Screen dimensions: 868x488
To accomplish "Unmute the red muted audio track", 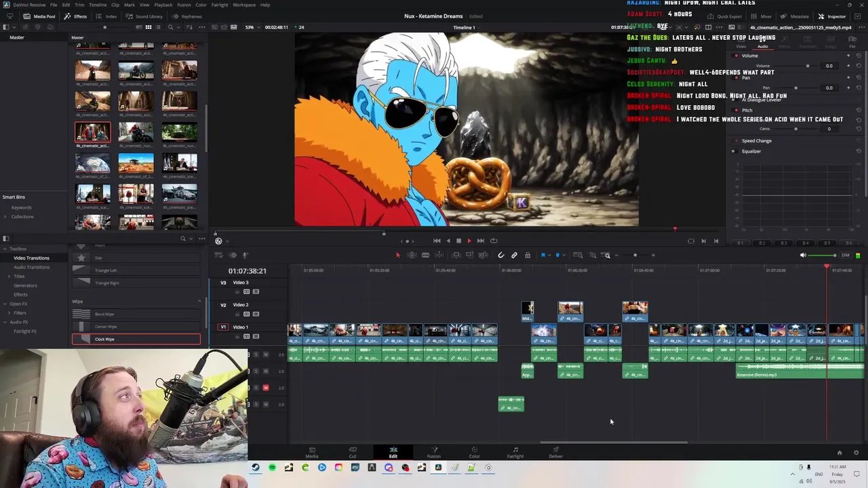I will [266, 388].
